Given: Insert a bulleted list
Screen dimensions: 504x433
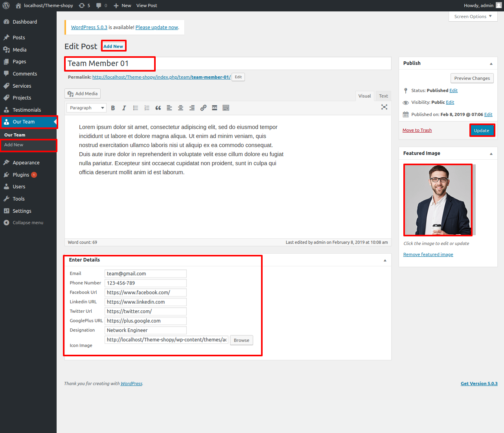Looking at the screenshot, I should 135,108.
